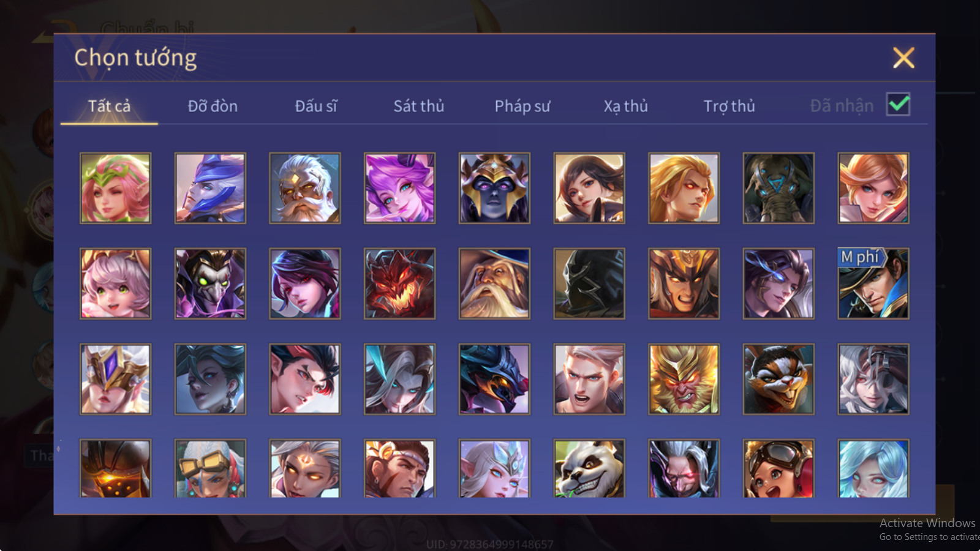Select the purple-haired girl hero portrait

[x=399, y=188]
